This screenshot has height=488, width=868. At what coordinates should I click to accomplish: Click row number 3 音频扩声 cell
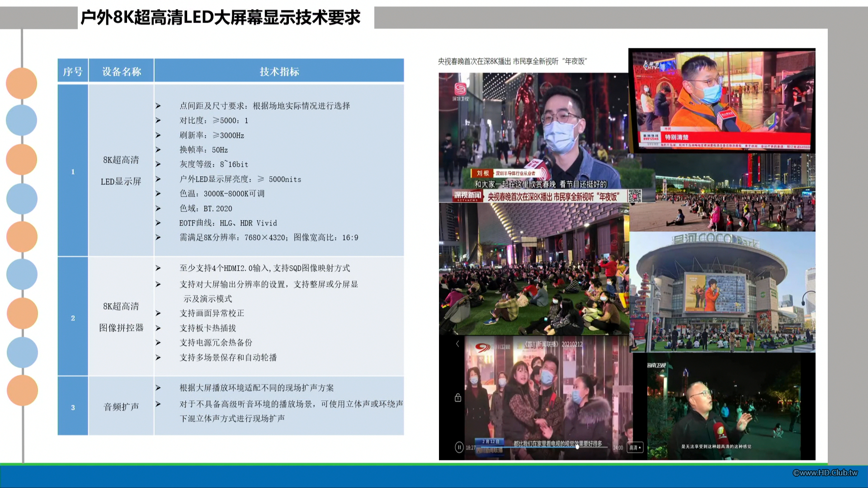click(72, 407)
